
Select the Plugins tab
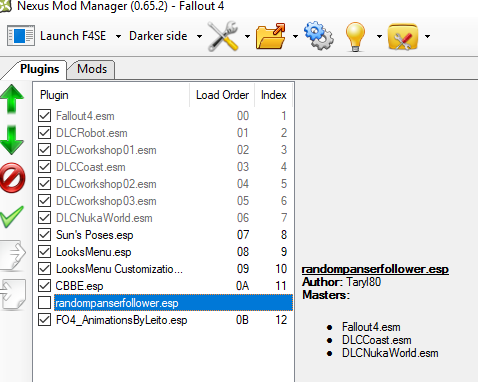pyautogui.click(x=39, y=69)
